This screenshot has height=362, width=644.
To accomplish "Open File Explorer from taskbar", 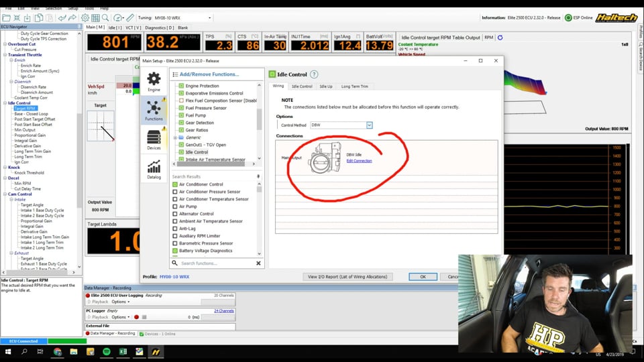I will [74, 352].
